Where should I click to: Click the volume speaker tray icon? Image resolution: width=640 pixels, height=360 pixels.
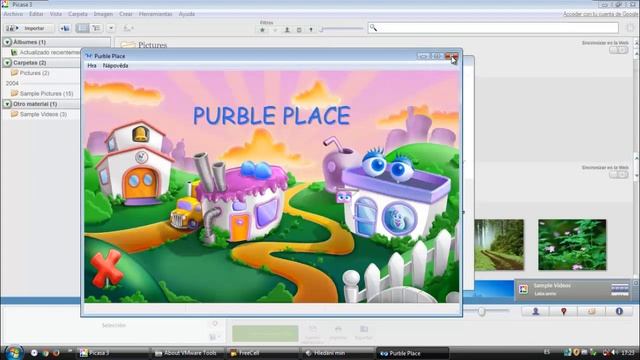click(x=614, y=352)
